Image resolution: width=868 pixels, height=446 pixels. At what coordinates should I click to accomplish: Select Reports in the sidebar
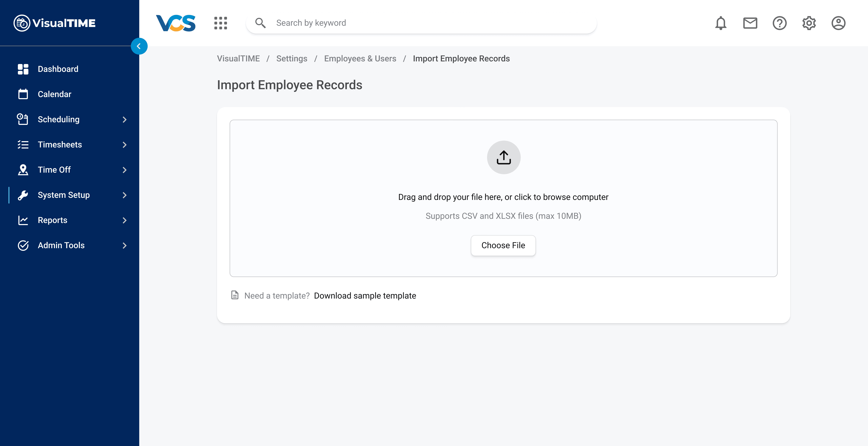(x=53, y=220)
